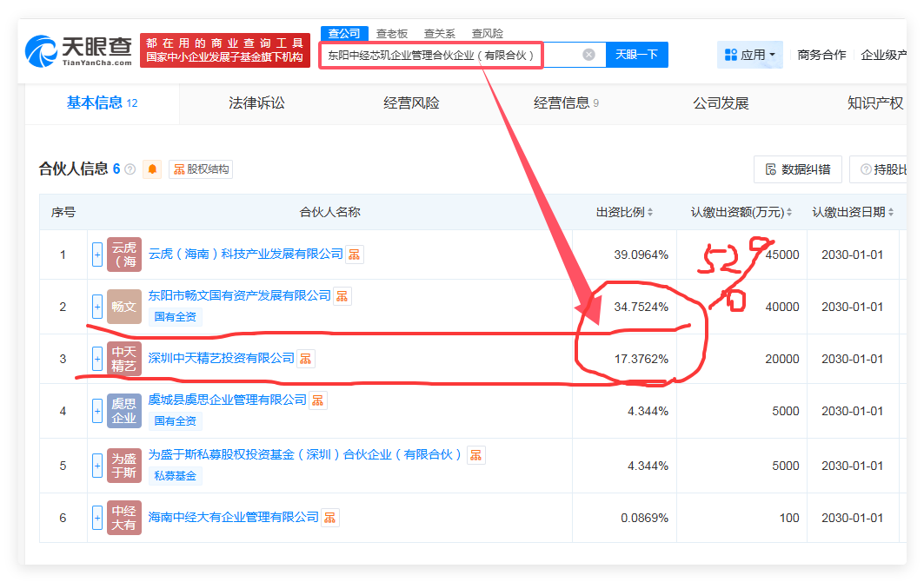Switch to 查公司 search tab
Image resolution: width=924 pixels, height=582 pixels.
pos(344,34)
